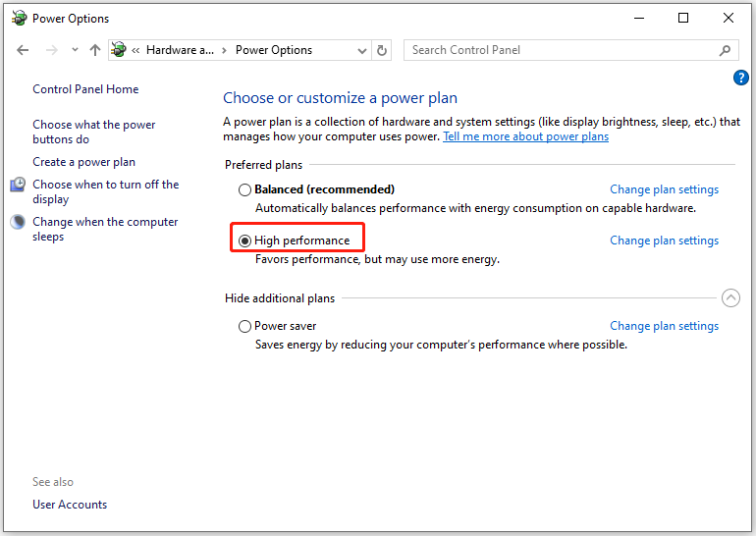Click the Power Options icon in address bar

(119, 50)
